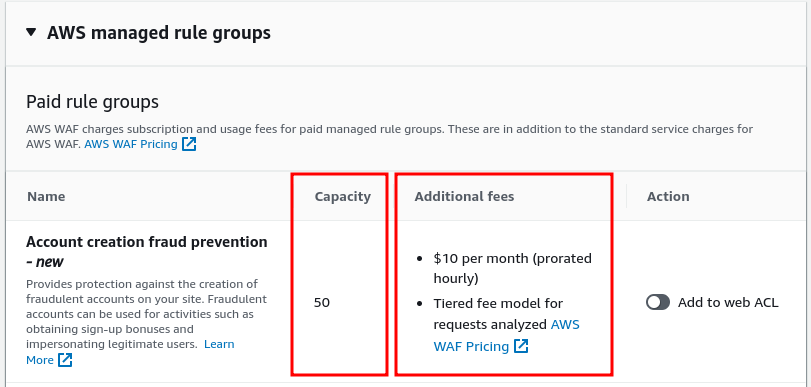Click the Action column header

pos(668,197)
